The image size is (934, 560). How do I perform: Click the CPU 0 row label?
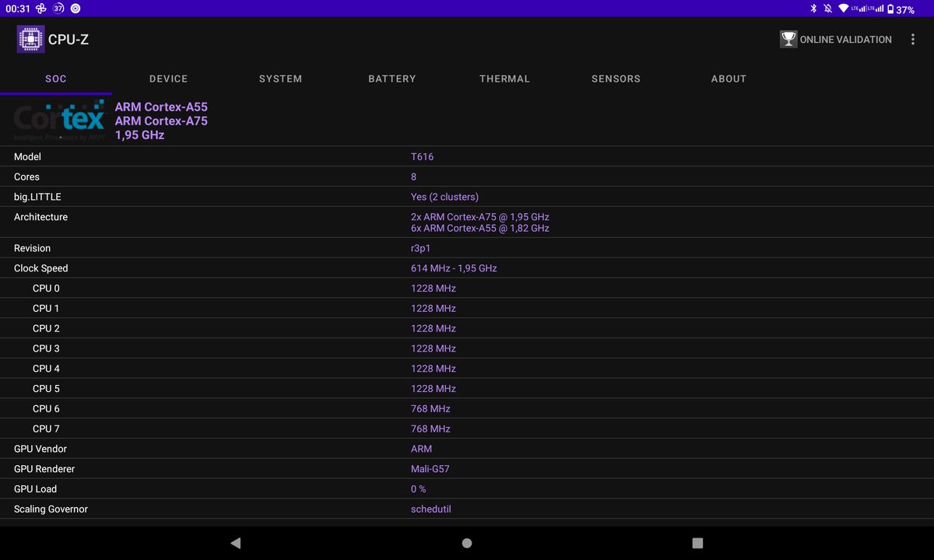46,289
